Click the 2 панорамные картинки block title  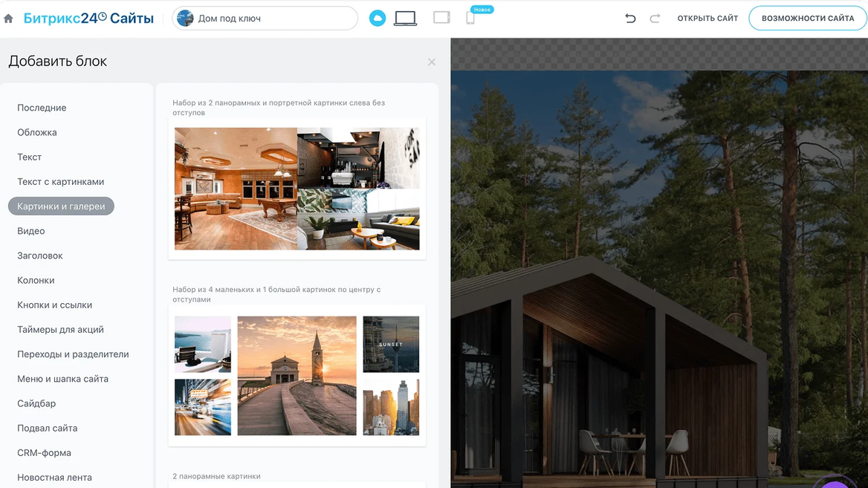click(216, 476)
